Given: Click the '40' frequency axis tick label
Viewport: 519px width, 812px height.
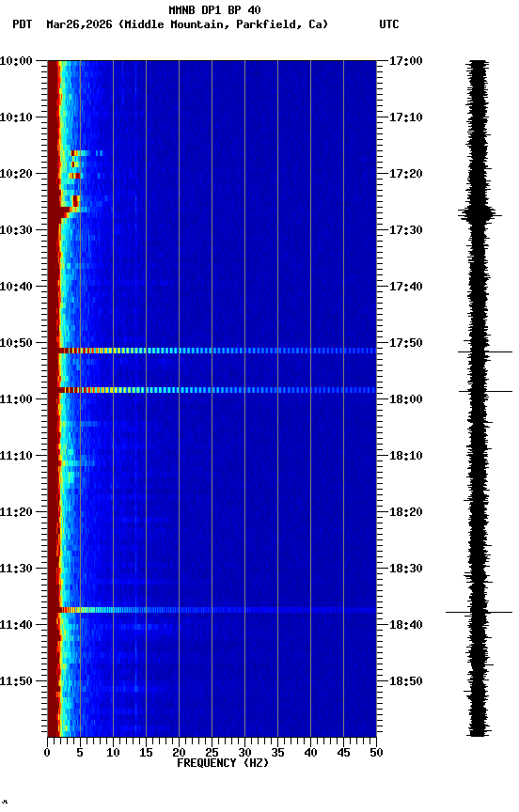Looking at the screenshot, I should (x=310, y=753).
